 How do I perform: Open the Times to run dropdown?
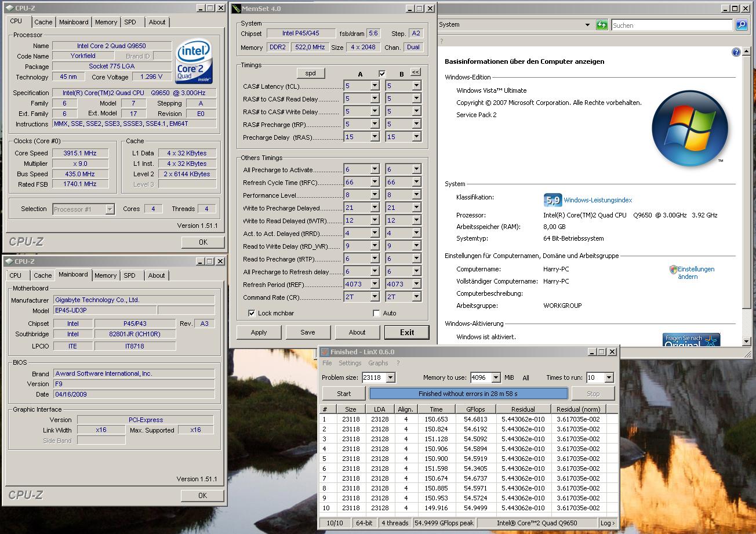tap(608, 377)
